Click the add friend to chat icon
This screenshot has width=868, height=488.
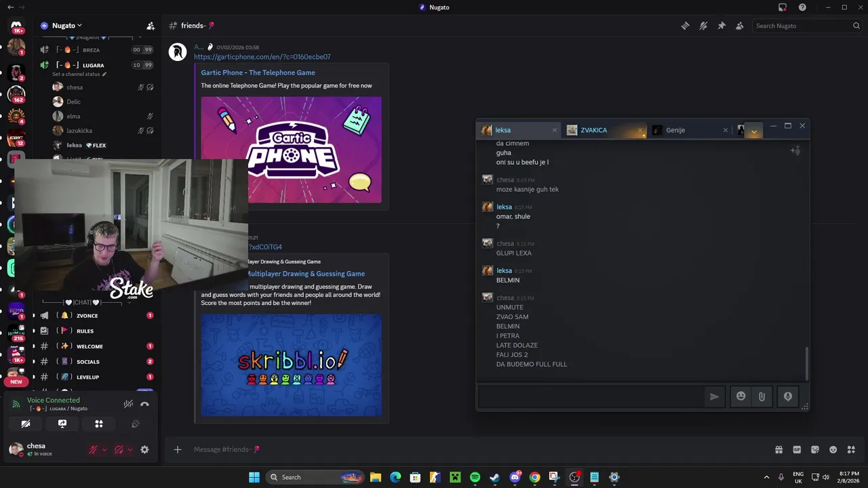(795, 150)
